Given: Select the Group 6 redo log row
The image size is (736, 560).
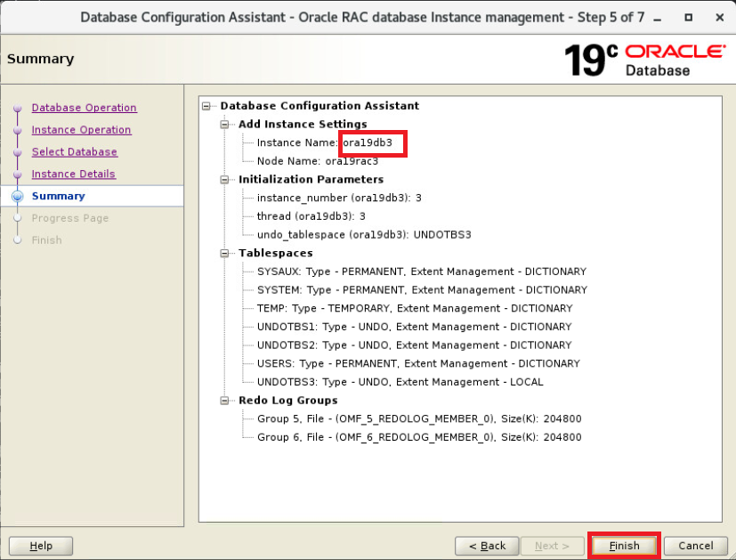Looking at the screenshot, I should [419, 437].
